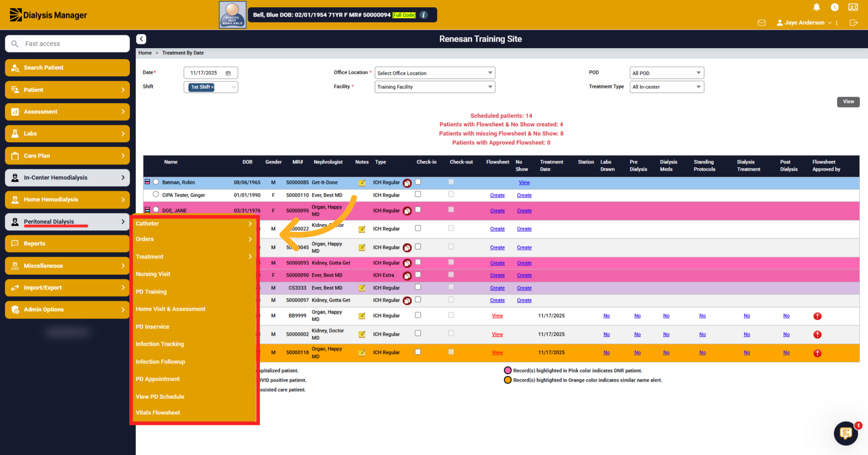Image resolution: width=868 pixels, height=455 pixels.
Task: Collapse the sidebar with the back arrow
Action: tap(141, 39)
